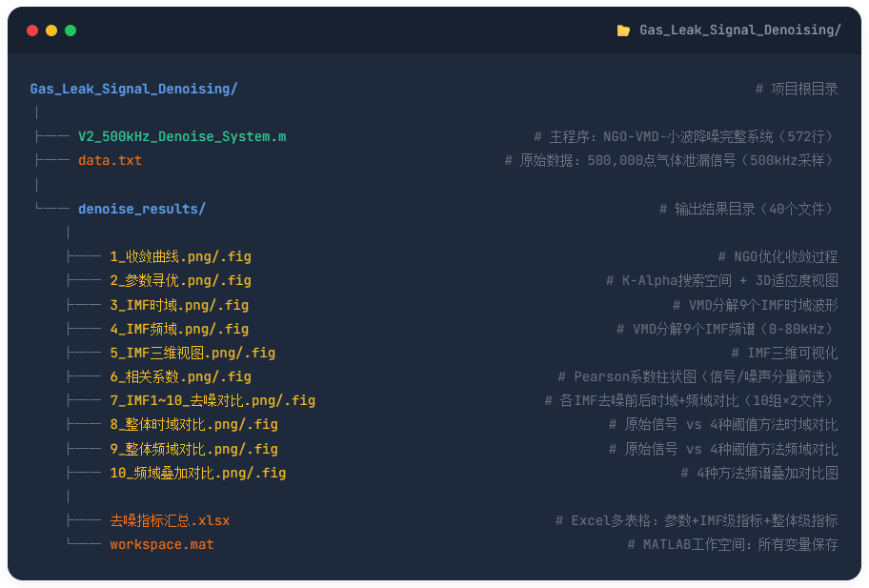Select the Gas_Leak_Signal_Denoising/ root folder in tree
This screenshot has height=588, width=869.
[x=133, y=89]
